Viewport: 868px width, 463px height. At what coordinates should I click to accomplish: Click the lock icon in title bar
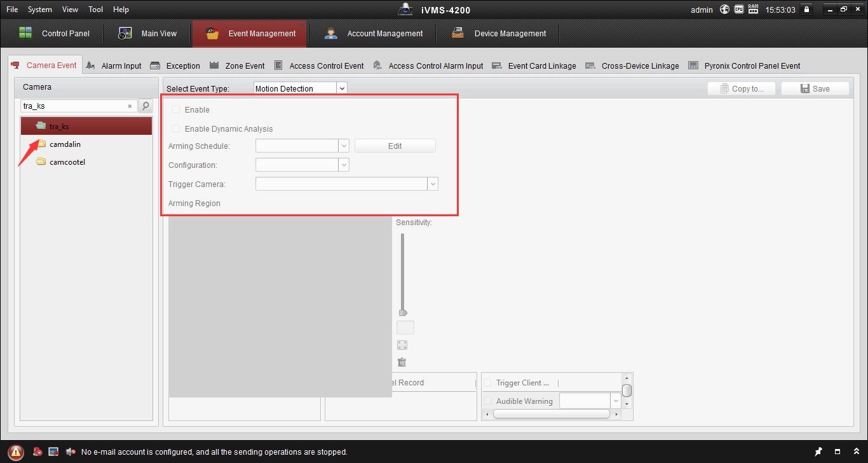806,10
